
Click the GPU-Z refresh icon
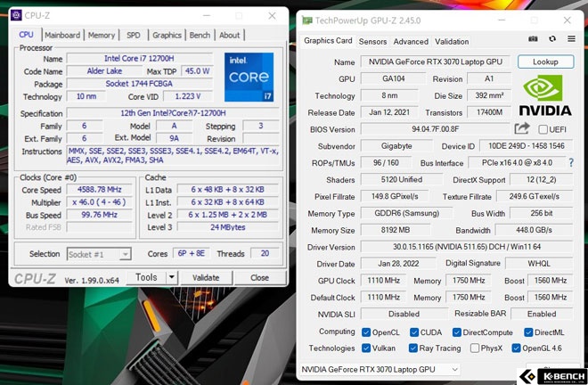click(x=552, y=39)
